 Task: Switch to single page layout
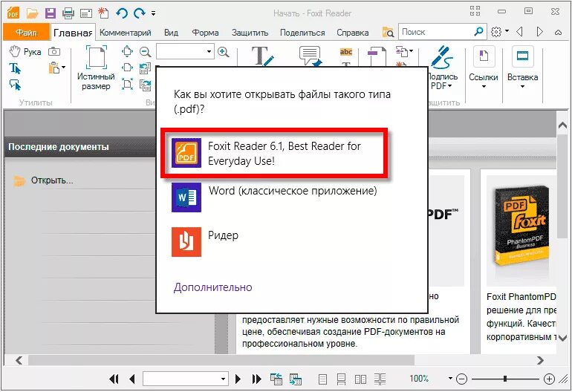pyautogui.click(x=322, y=379)
